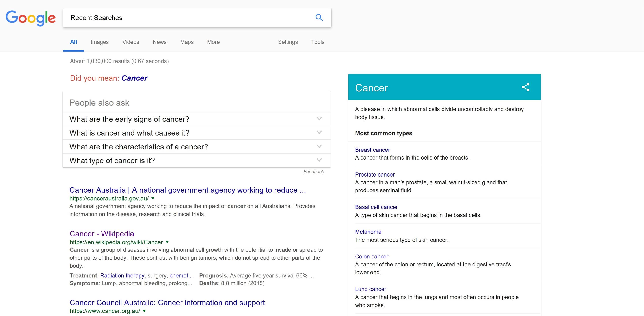
Task: Click the 'Cancer' did-you-mean suggestion
Action: tap(134, 78)
